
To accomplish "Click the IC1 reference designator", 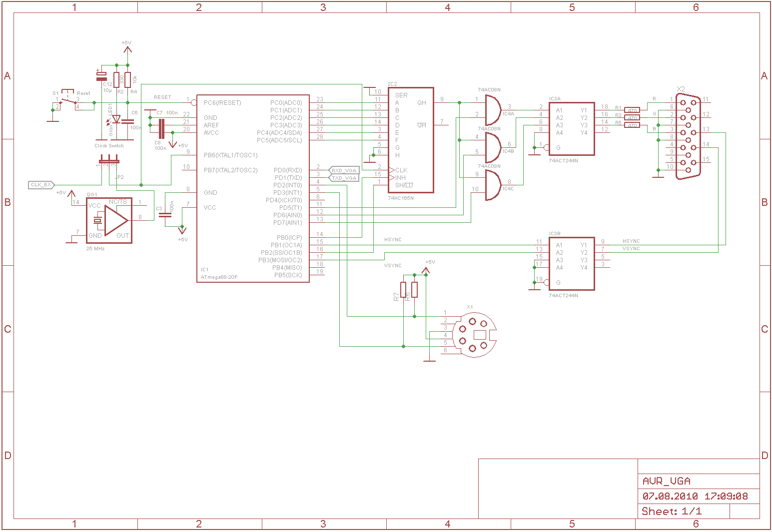I will coord(205,269).
